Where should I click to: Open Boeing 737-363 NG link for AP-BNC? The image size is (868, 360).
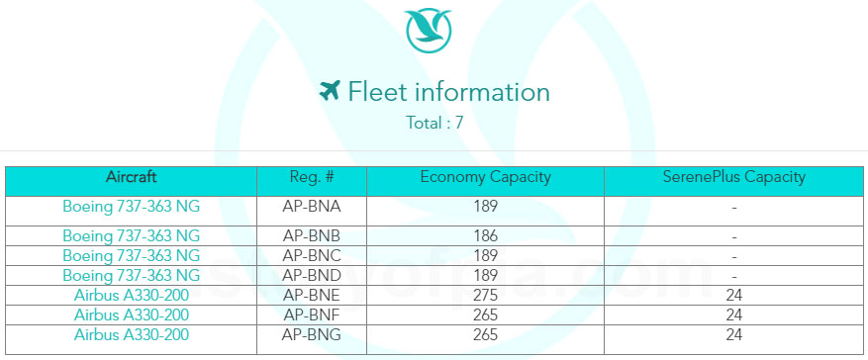132,255
